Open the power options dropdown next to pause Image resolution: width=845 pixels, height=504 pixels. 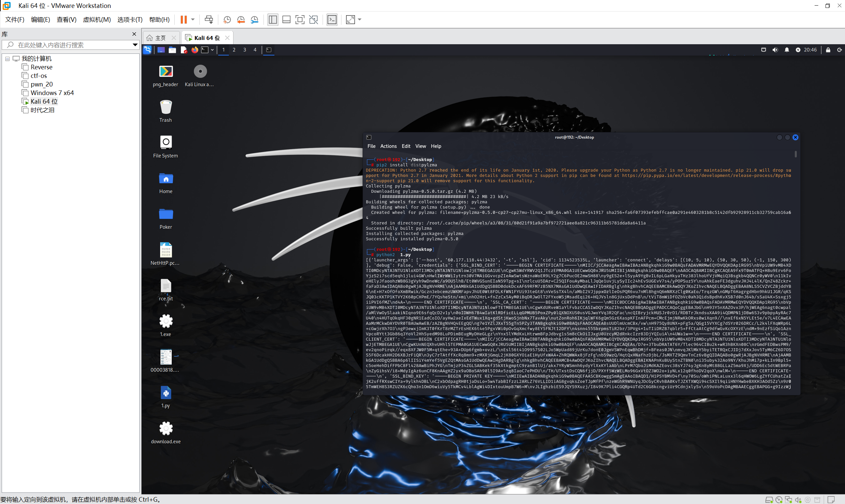click(x=193, y=20)
